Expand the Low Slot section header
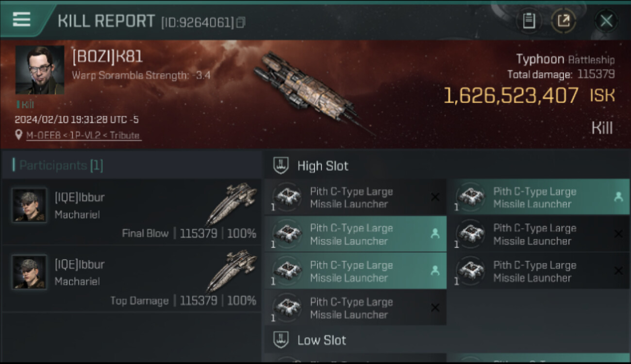The height and width of the screenshot is (364, 631). (321, 340)
